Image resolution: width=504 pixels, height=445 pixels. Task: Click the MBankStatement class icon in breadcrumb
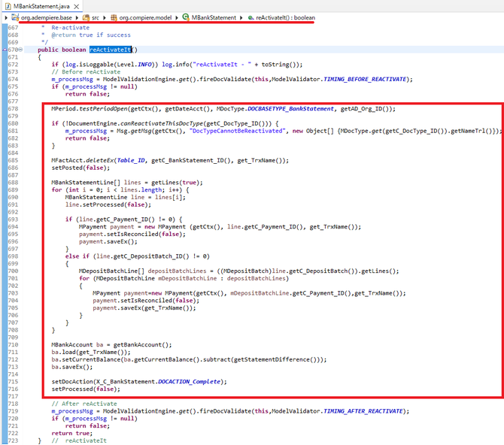tap(186, 17)
